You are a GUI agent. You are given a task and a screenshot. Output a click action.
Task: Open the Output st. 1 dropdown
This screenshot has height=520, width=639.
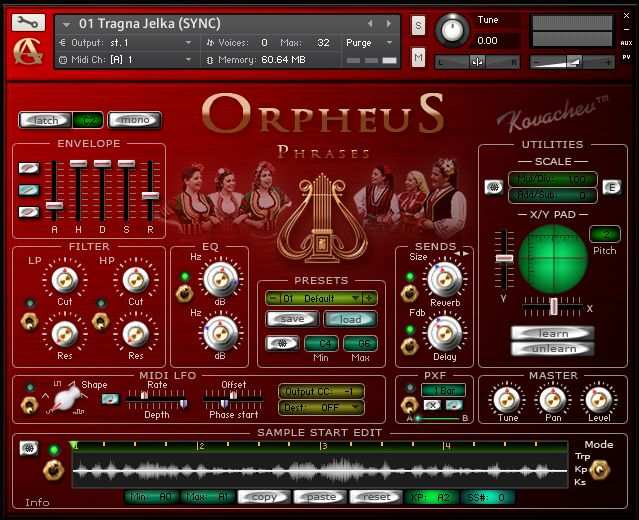pyautogui.click(x=188, y=42)
